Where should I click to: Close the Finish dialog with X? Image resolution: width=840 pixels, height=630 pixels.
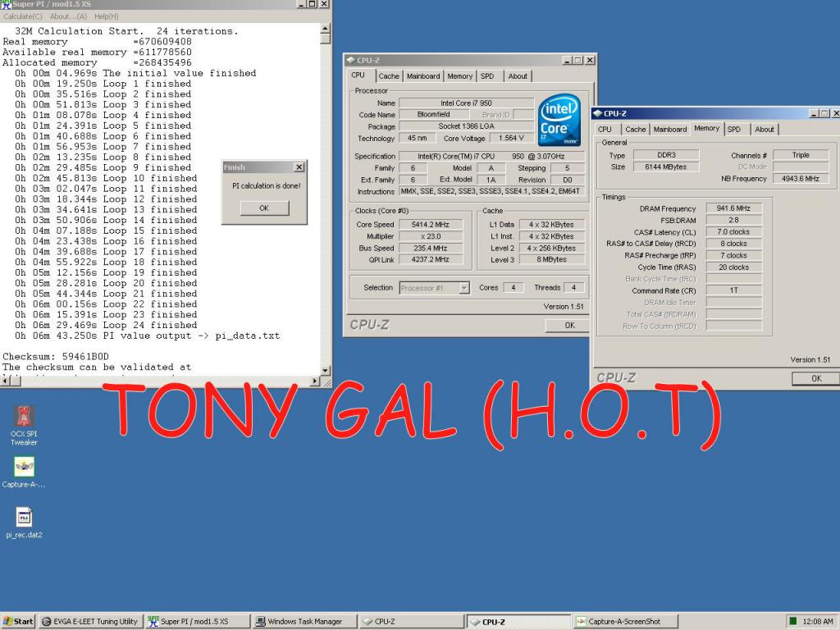coord(299,167)
